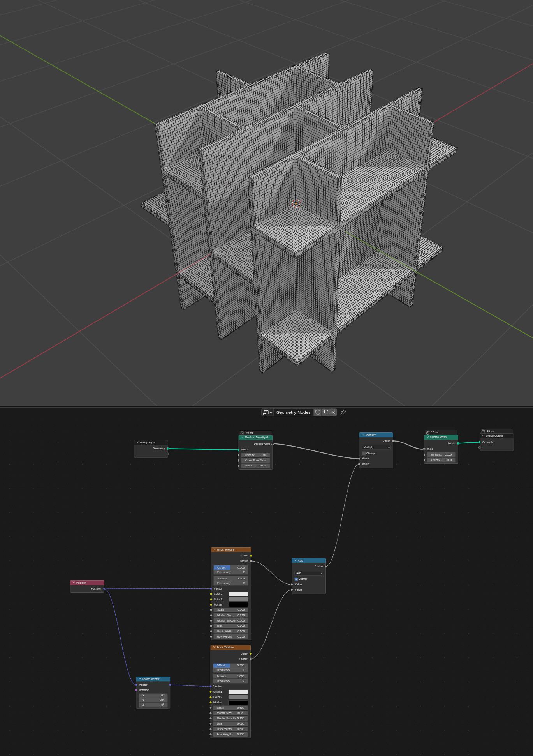Viewport: 533px width, 756px height.
Task: Click the Voxel Size 2 cm field
Action: 255,460
